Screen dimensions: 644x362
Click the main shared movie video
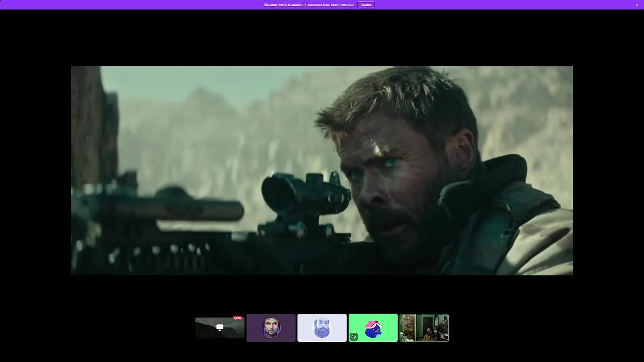click(x=322, y=170)
